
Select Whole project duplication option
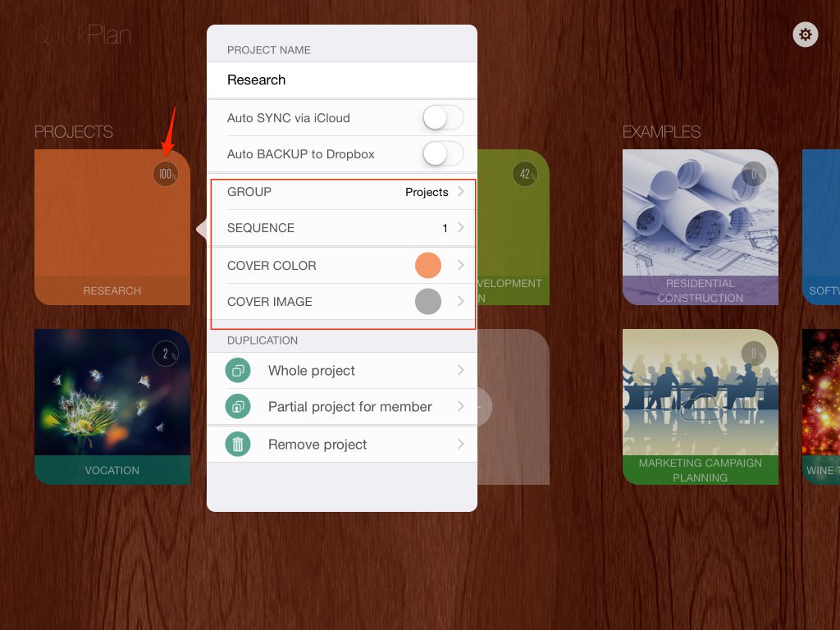pyautogui.click(x=312, y=371)
